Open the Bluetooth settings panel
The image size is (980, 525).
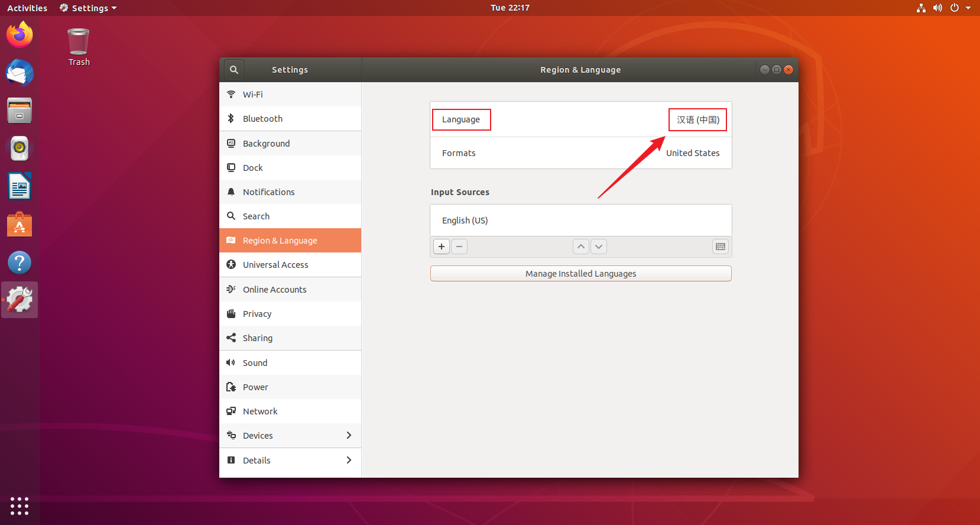290,119
